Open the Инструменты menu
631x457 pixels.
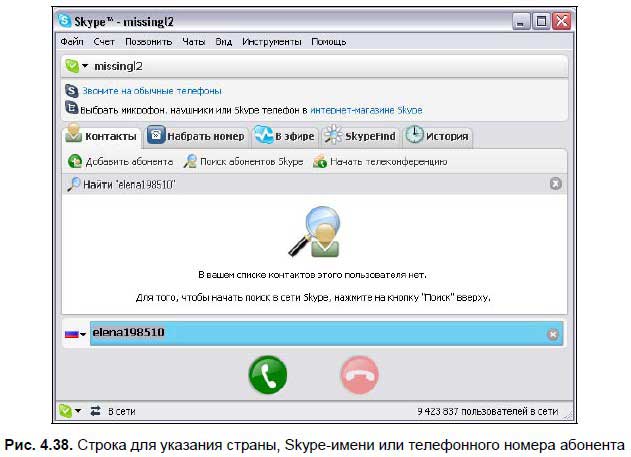[273, 42]
